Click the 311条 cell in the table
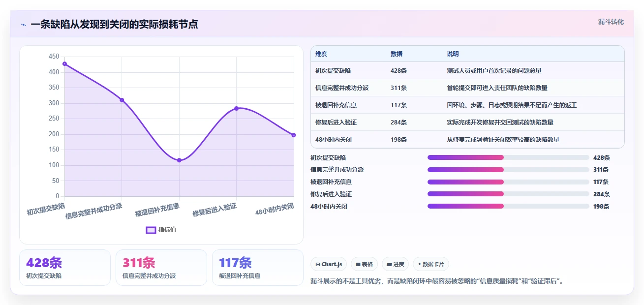 point(399,88)
